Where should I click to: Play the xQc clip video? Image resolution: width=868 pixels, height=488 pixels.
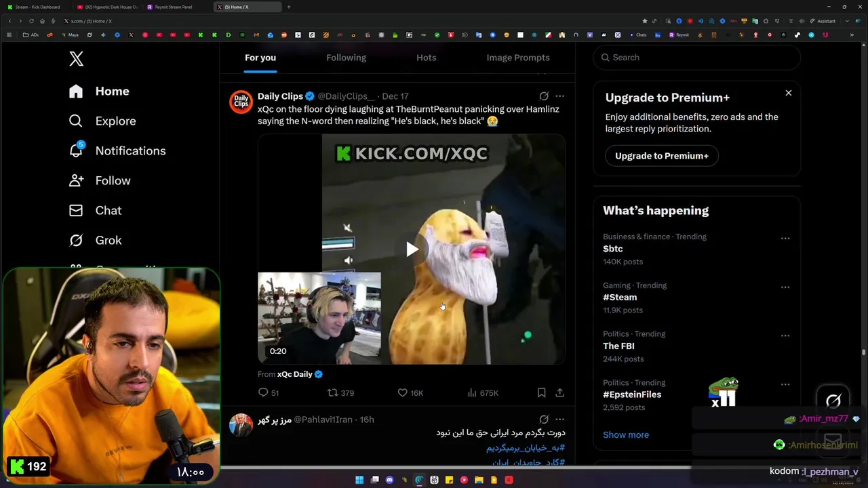411,249
